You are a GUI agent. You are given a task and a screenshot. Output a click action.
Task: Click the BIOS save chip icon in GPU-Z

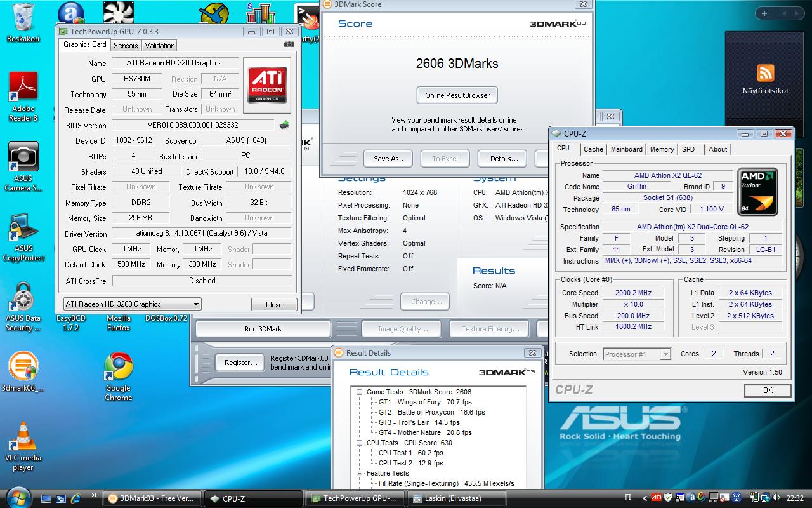[x=284, y=125]
